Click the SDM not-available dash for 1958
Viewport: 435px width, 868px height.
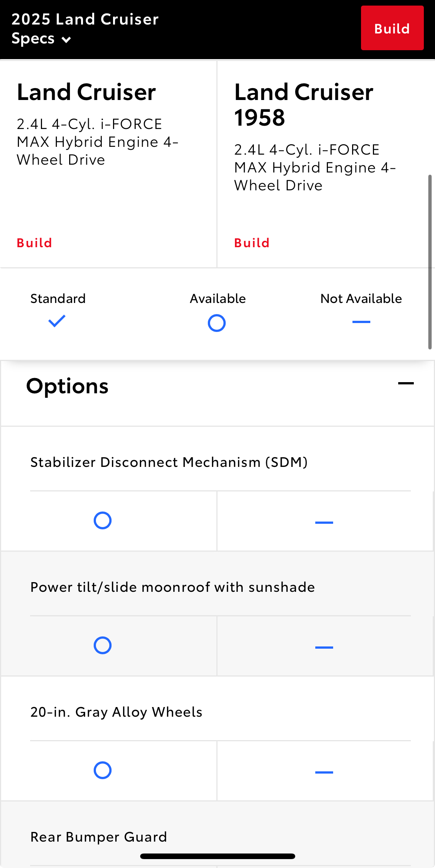point(324,523)
